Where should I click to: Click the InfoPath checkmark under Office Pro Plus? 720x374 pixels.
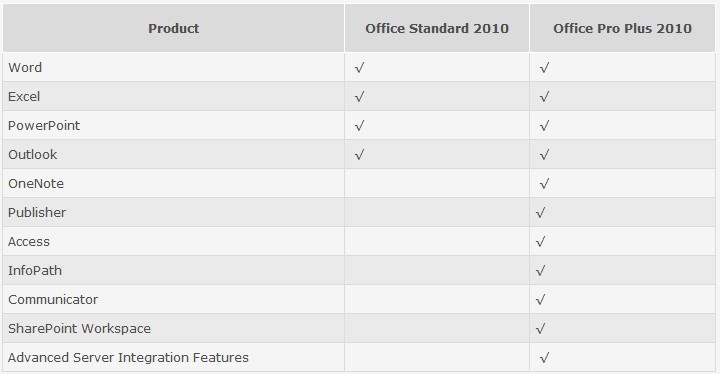541,271
